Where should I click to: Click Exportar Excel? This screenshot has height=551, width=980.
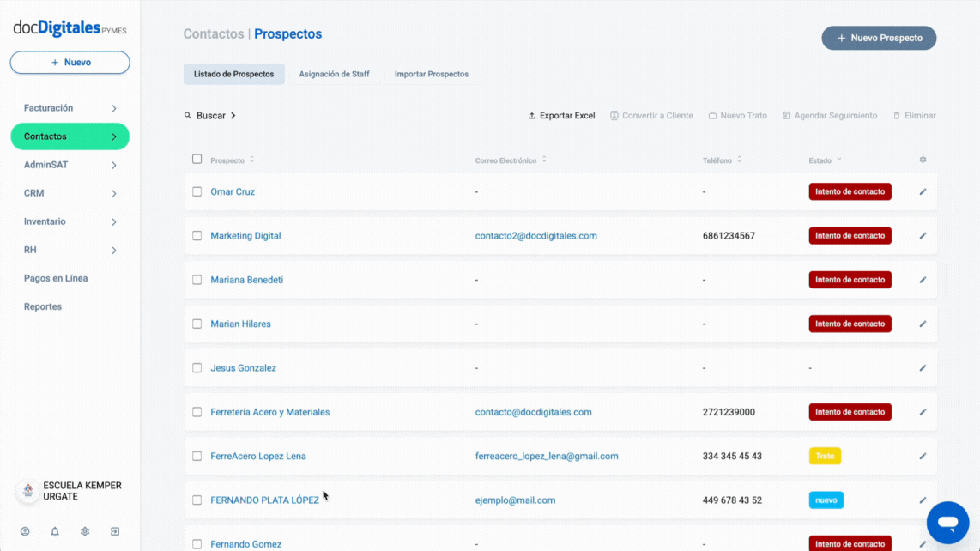[x=561, y=116]
